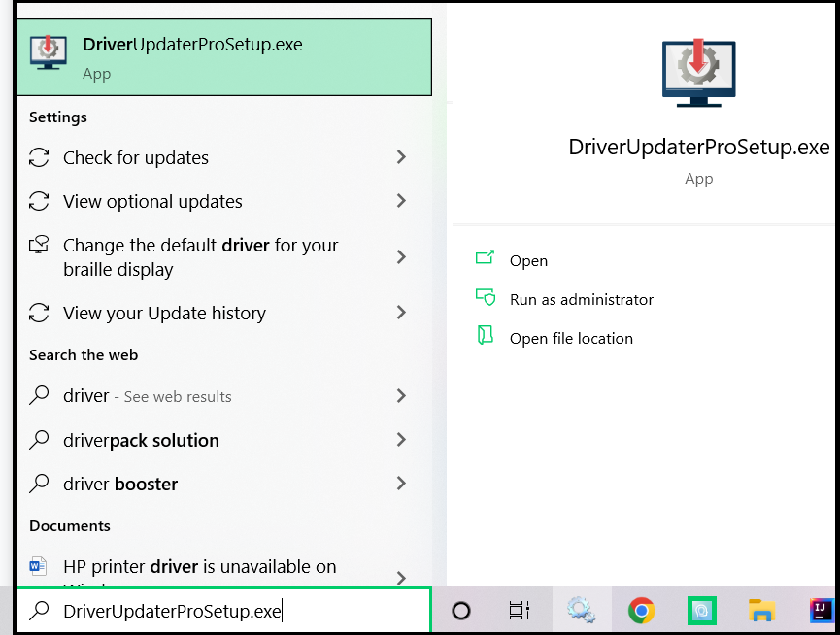
Task: Select Check for updates setting
Action: tap(217, 158)
